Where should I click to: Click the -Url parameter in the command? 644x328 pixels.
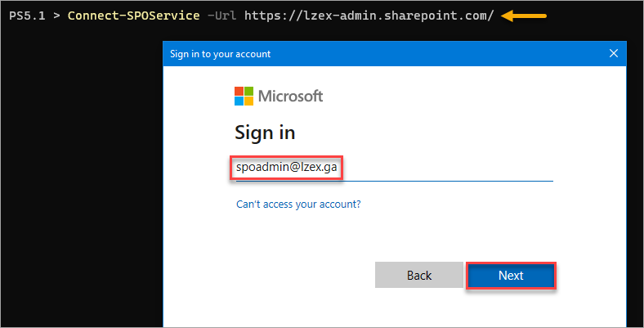tap(221, 16)
